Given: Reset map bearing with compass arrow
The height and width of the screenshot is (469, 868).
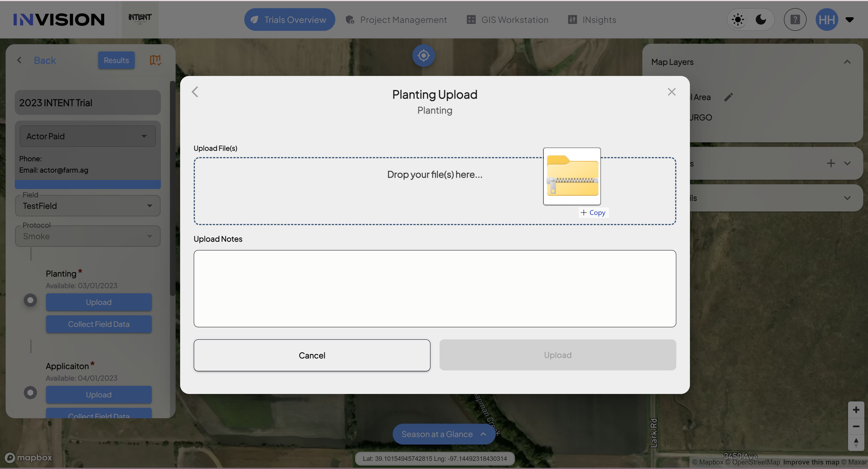Looking at the screenshot, I should [856, 442].
